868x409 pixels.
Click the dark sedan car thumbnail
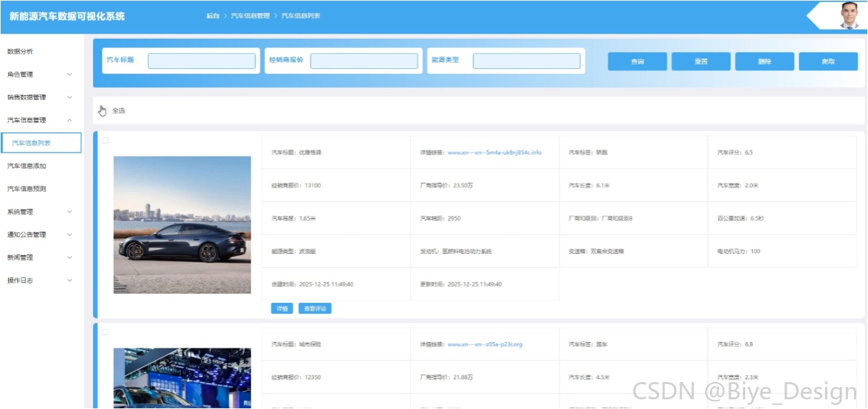click(182, 225)
